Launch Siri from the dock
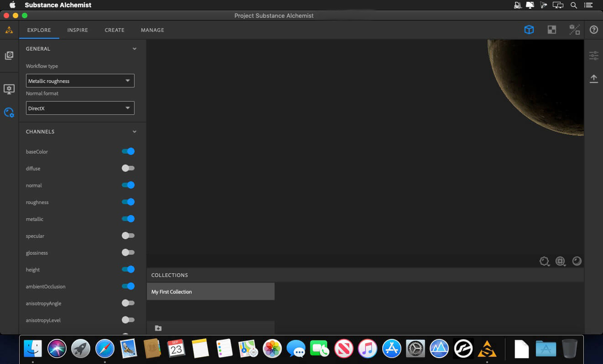603x364 pixels. coord(57,349)
